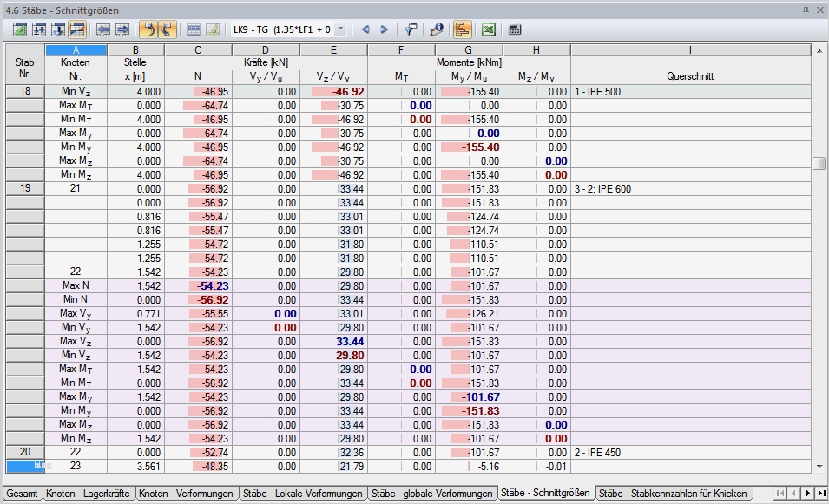Open Stäbe - globale Verformungen tab
Image resolution: width=829 pixels, height=504 pixels.
tap(432, 494)
